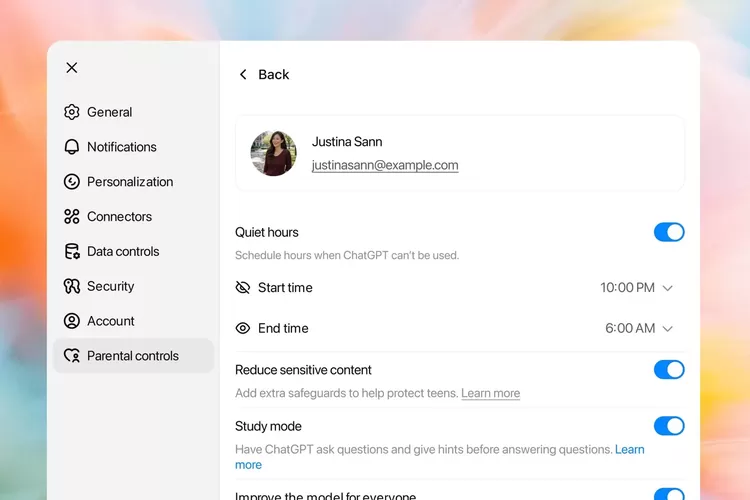Go to Connectors settings
Image resolution: width=750 pixels, height=500 pixels.
[133, 216]
